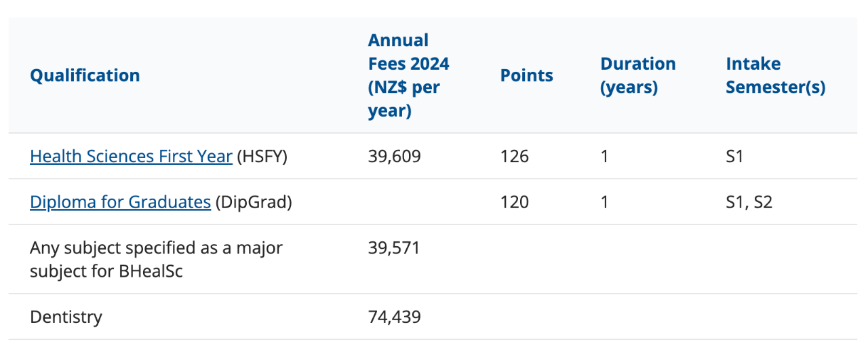This screenshot has height=354, width=868.
Task: Click the 120 points cell
Action: click(x=514, y=202)
